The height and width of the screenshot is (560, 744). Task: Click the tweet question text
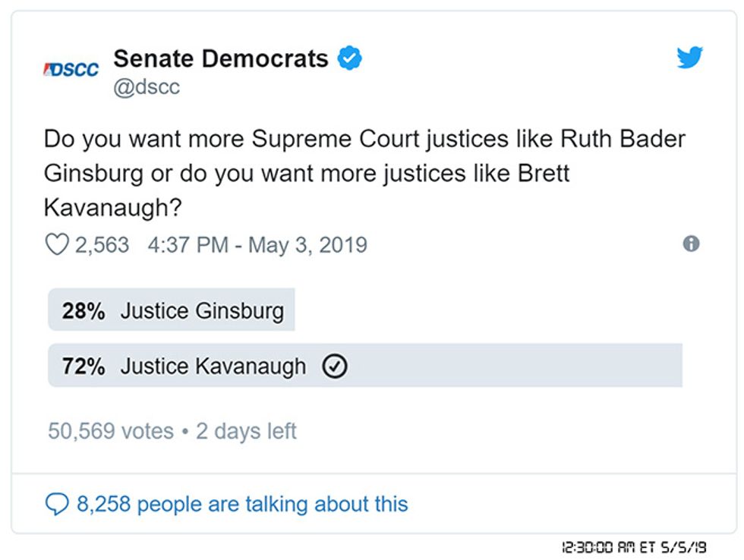[x=364, y=173]
